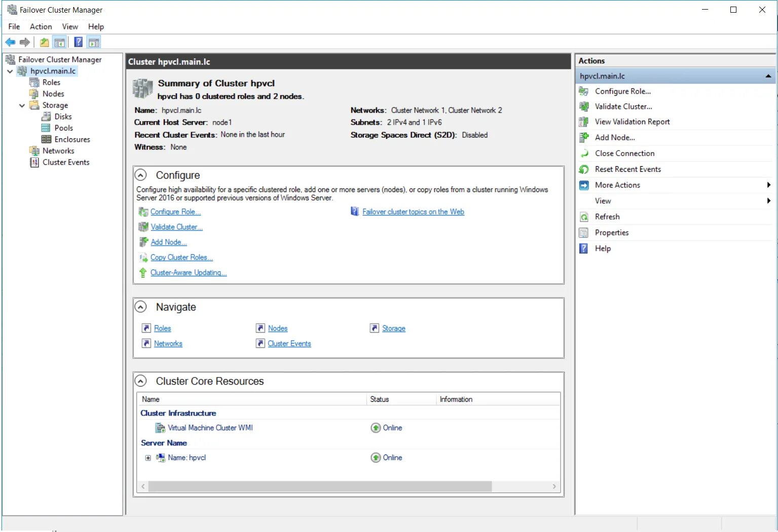778x532 pixels.
Task: Click the Back arrow toolbar icon
Action: (x=10, y=42)
